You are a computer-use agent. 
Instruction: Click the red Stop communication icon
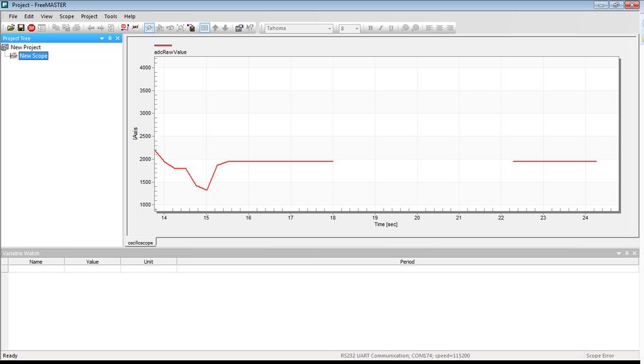31,28
